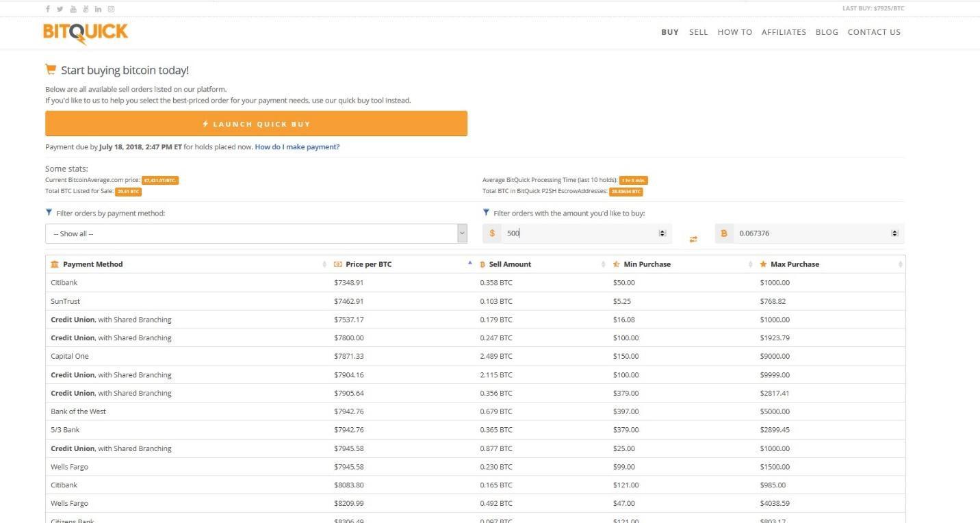Screen dimensions: 980x523
Task: Click the $7904.16 price cell
Action: click(349, 375)
